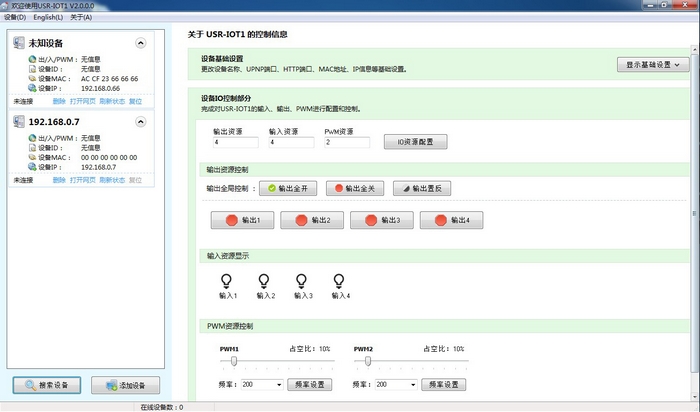
Task: Click 刷新状态 link under 192.168.0.7
Action: pos(112,180)
